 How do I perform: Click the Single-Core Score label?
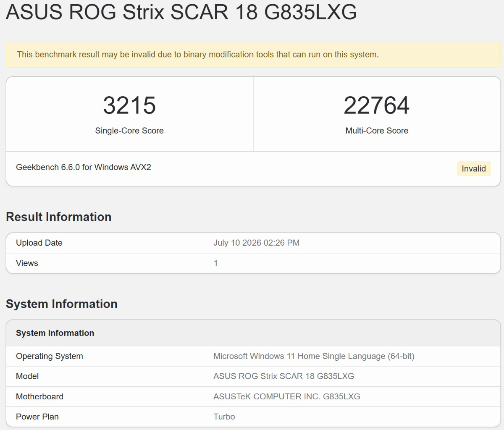click(x=129, y=131)
